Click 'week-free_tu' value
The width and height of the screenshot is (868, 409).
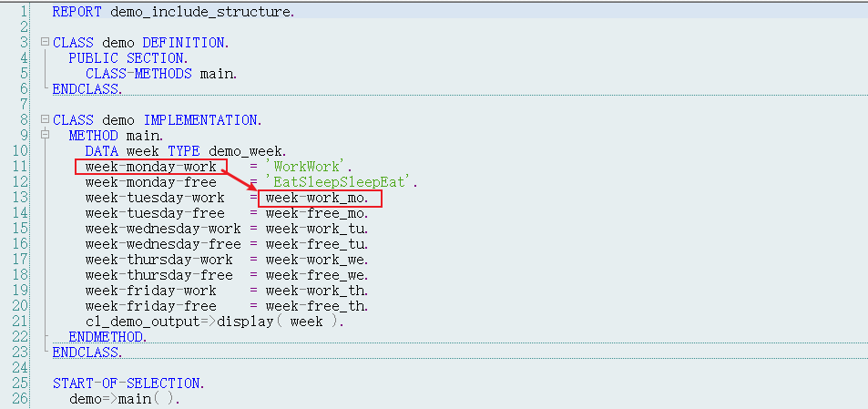click(317, 244)
